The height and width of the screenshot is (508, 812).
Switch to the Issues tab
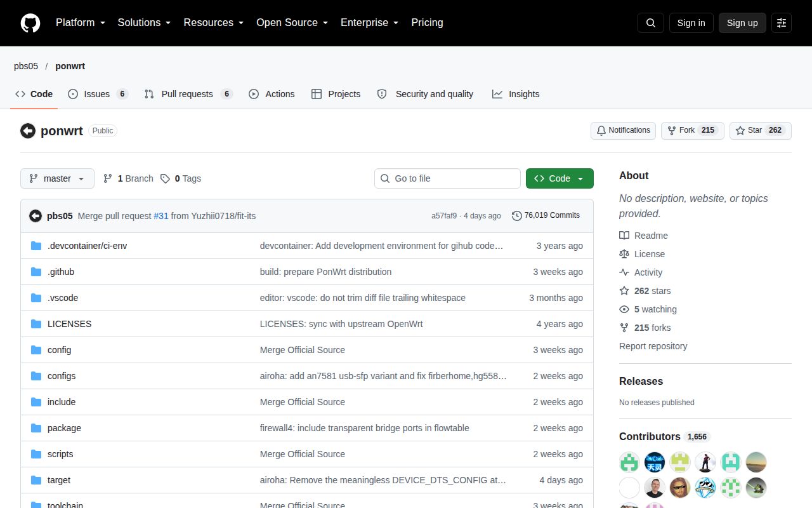pyautogui.click(x=98, y=94)
